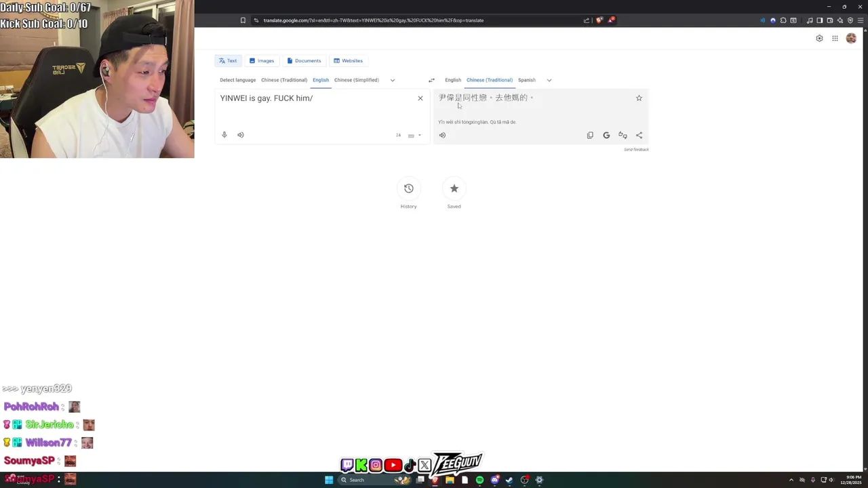
Task: Click the browser share page icon
Action: (x=587, y=20)
